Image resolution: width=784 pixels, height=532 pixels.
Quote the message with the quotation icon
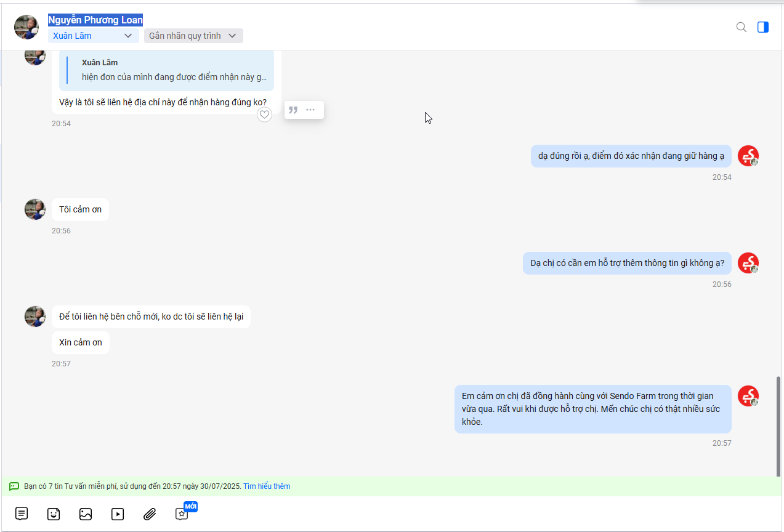point(294,110)
